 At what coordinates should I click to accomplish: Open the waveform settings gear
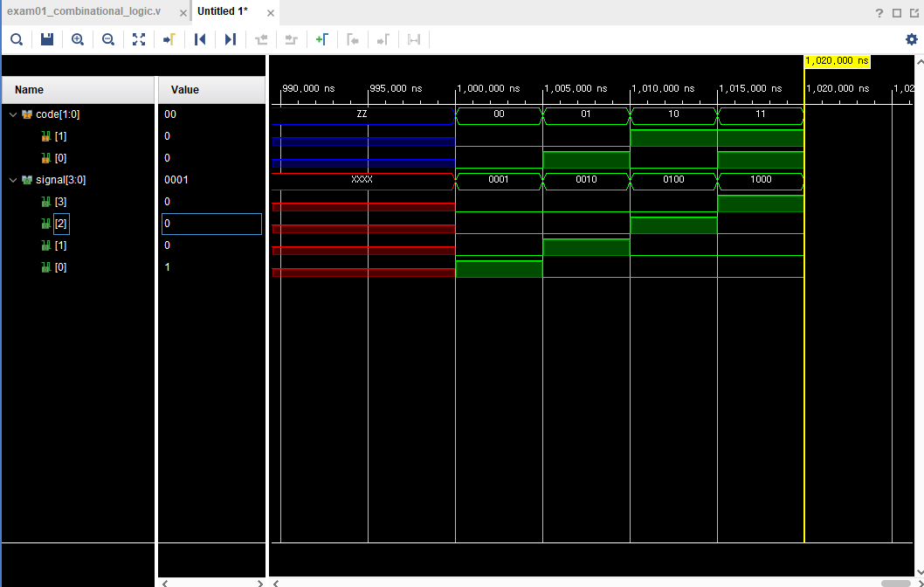coord(911,39)
